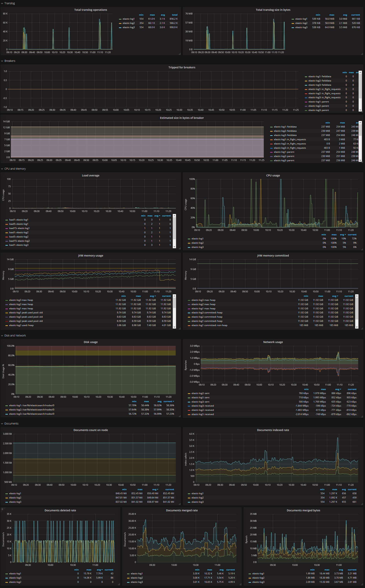Toggle elastic-log2 used: heap series
The width and height of the screenshot is (365, 588).
click(21, 325)
